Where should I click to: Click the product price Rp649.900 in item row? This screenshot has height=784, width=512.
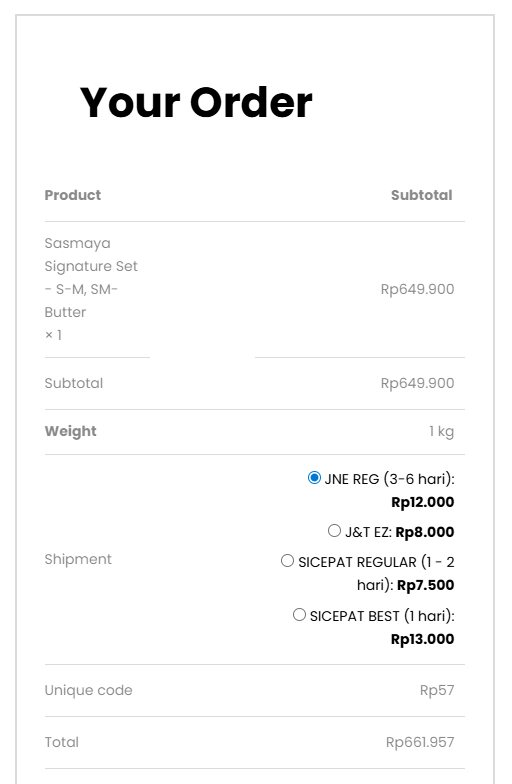click(418, 289)
